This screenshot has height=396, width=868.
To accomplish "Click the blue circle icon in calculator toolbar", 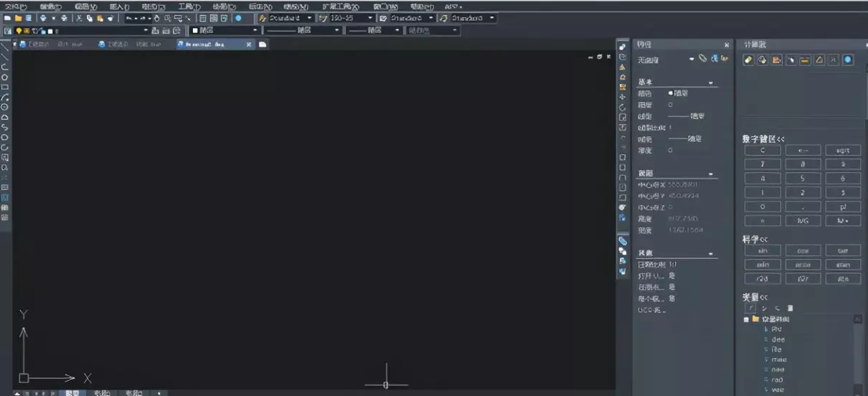I will coord(848,60).
